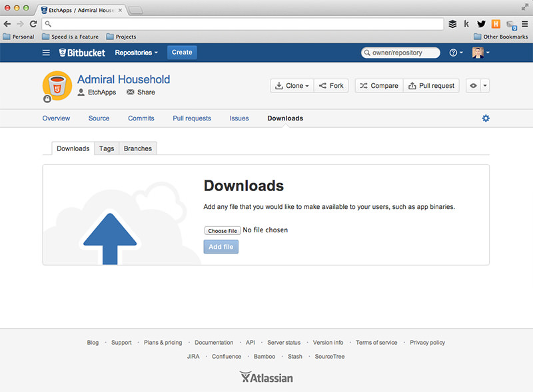Open the JIRA footer link
Image resolution: width=533 pixels, height=392 pixels.
coord(193,356)
